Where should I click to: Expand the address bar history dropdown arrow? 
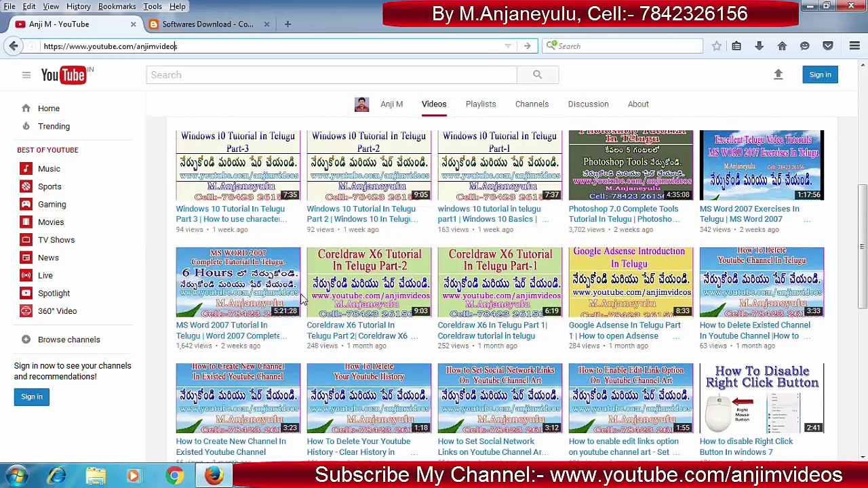pos(508,46)
